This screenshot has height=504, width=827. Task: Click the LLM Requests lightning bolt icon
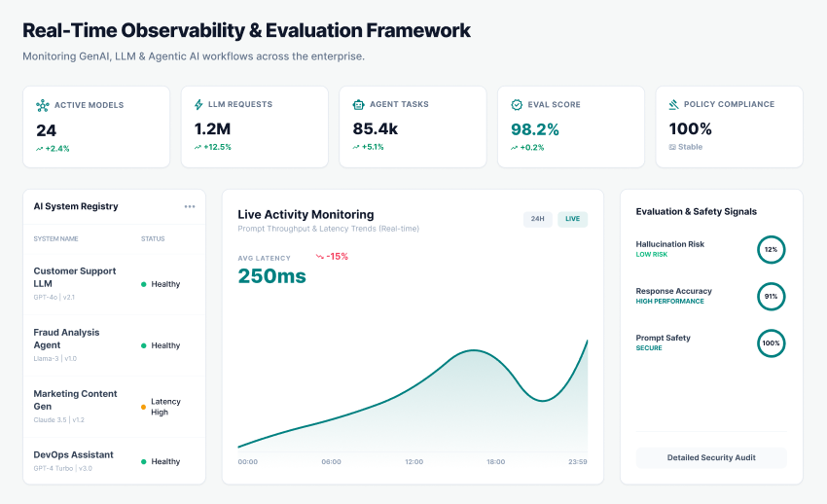[x=199, y=105]
